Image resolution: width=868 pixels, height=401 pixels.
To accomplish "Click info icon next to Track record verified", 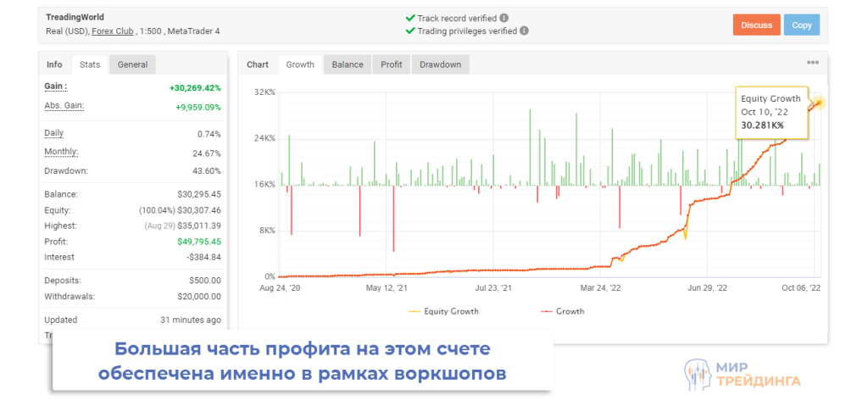I will pyautogui.click(x=504, y=17).
